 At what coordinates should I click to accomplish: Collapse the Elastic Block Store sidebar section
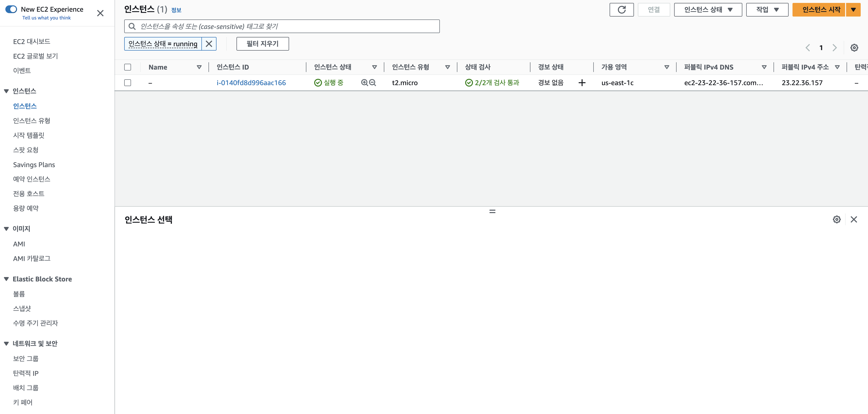(6, 279)
